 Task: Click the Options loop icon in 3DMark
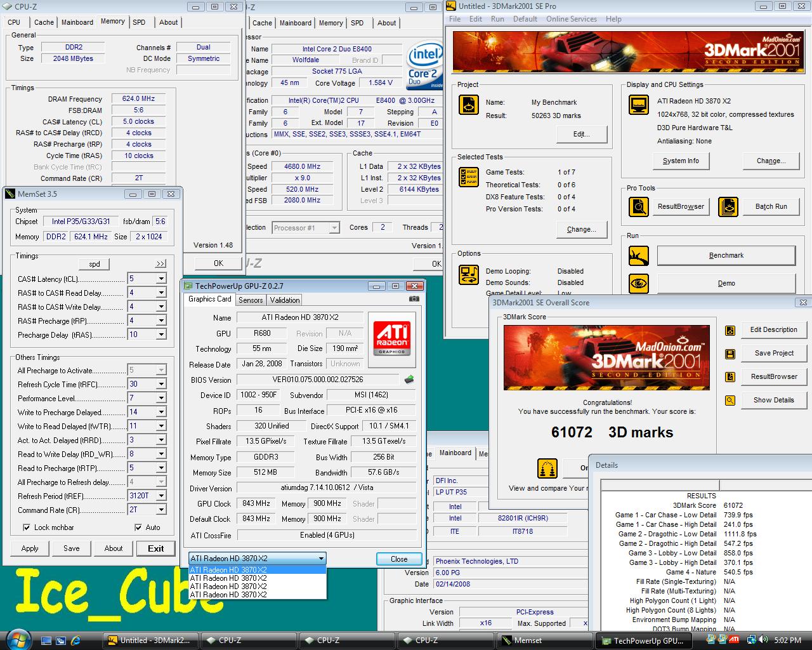469,275
